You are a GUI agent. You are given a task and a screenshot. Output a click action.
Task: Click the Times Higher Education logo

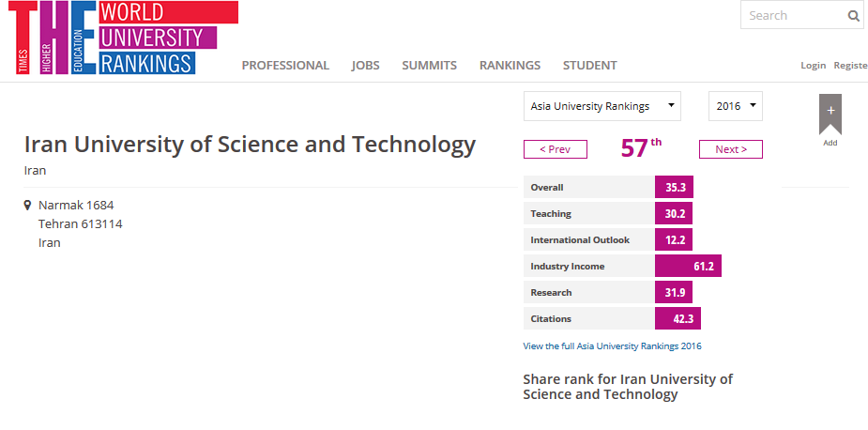123,38
